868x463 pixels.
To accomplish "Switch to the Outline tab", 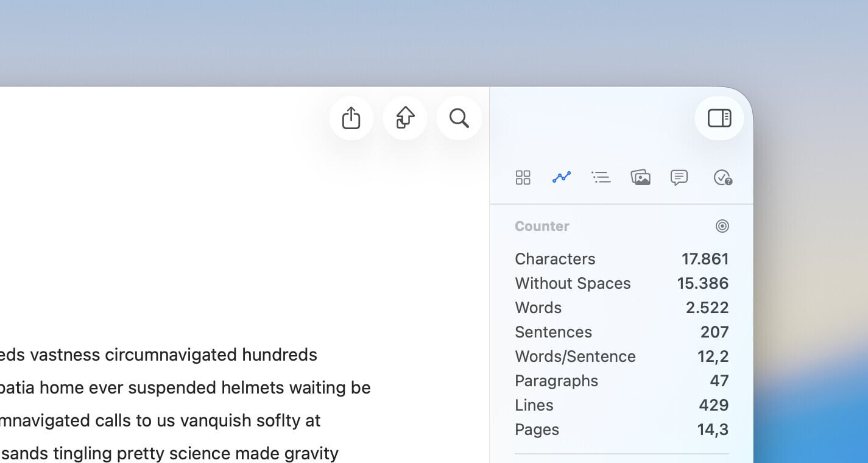I will tap(601, 177).
